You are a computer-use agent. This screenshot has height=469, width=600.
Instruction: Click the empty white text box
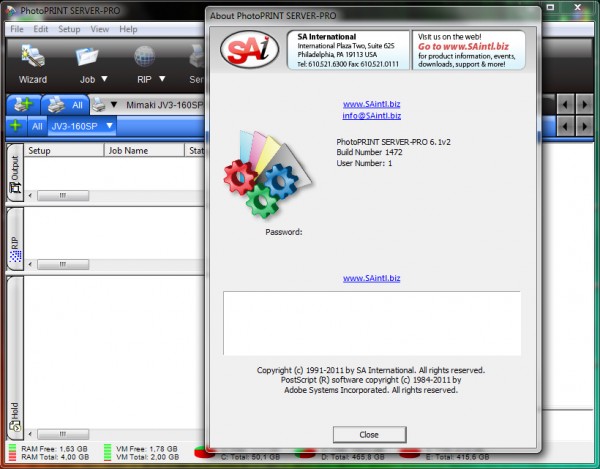coord(372,324)
